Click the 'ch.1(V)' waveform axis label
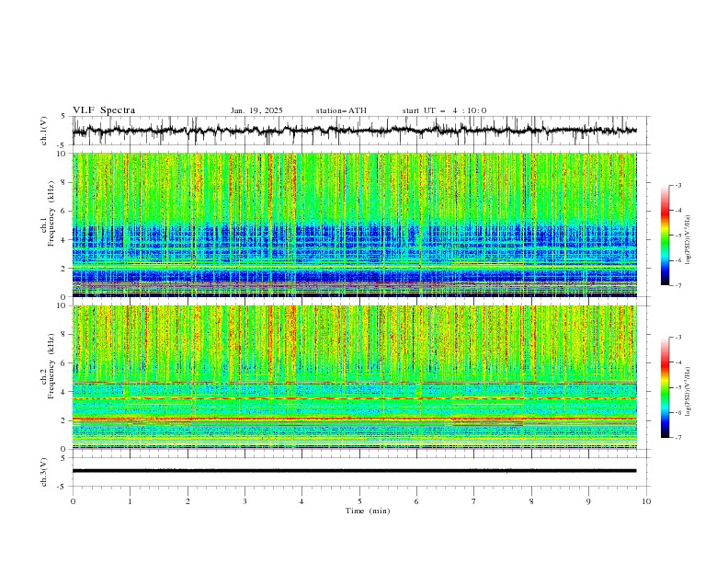The image size is (728, 563). point(44,131)
